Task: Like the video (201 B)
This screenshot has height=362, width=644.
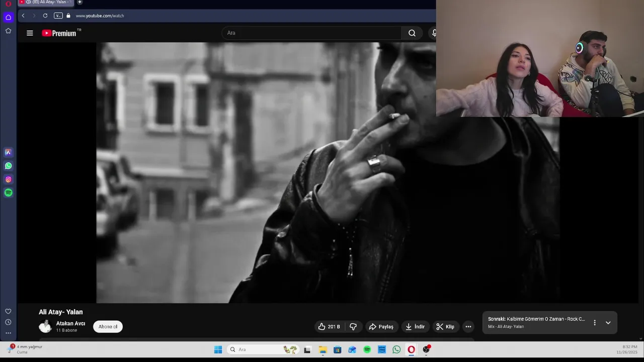Action: click(x=329, y=327)
